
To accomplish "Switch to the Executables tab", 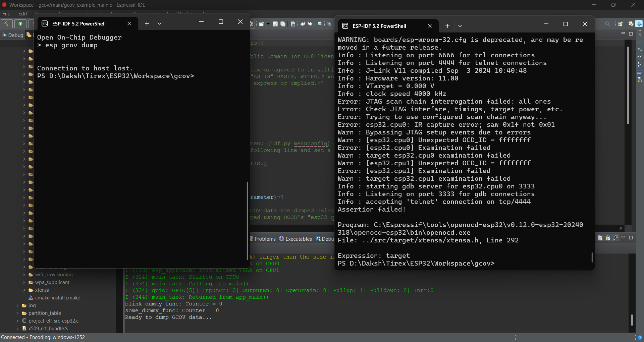I will coord(296,239).
